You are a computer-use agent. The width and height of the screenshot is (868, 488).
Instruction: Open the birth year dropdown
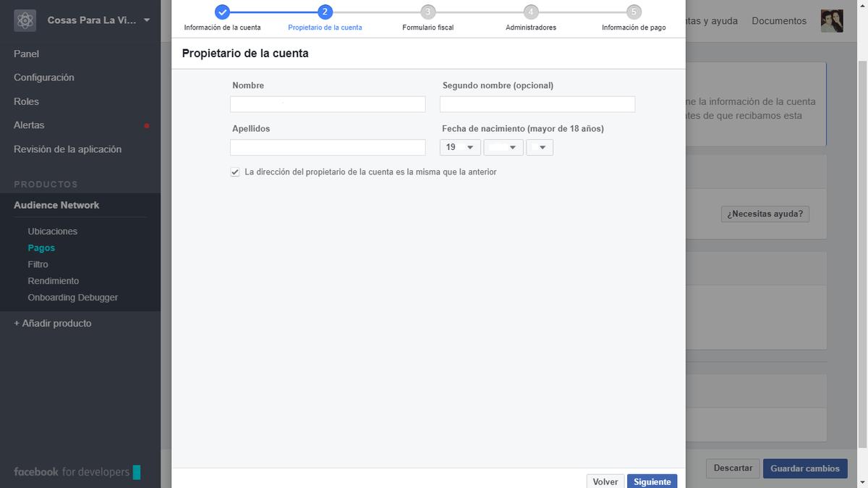(540, 147)
